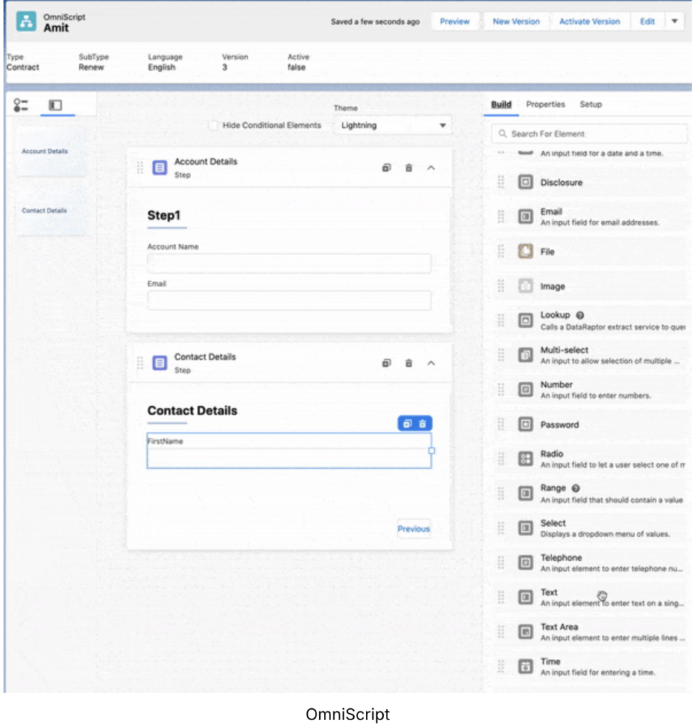
Task: Delete the Account Details step via trash icon
Action: click(x=409, y=168)
